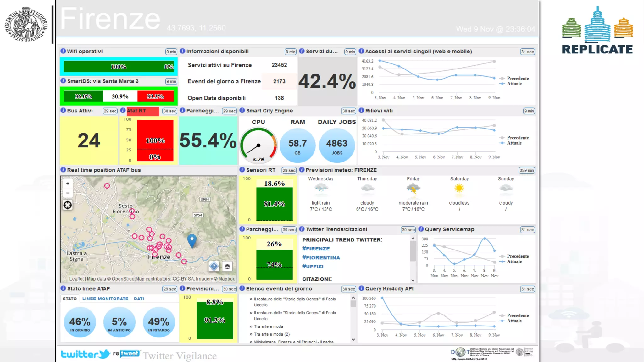Zoom out on the ATAF bus map
The height and width of the screenshot is (362, 644).
68,193
